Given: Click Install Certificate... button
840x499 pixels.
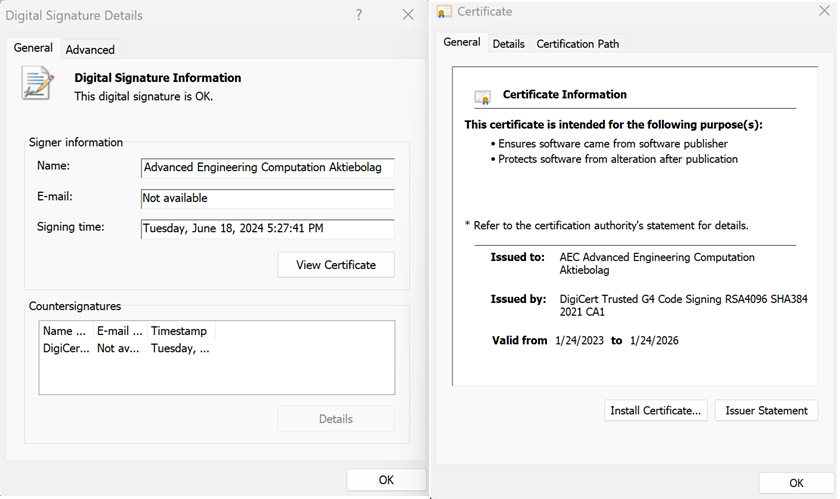Looking at the screenshot, I should coord(656,410).
